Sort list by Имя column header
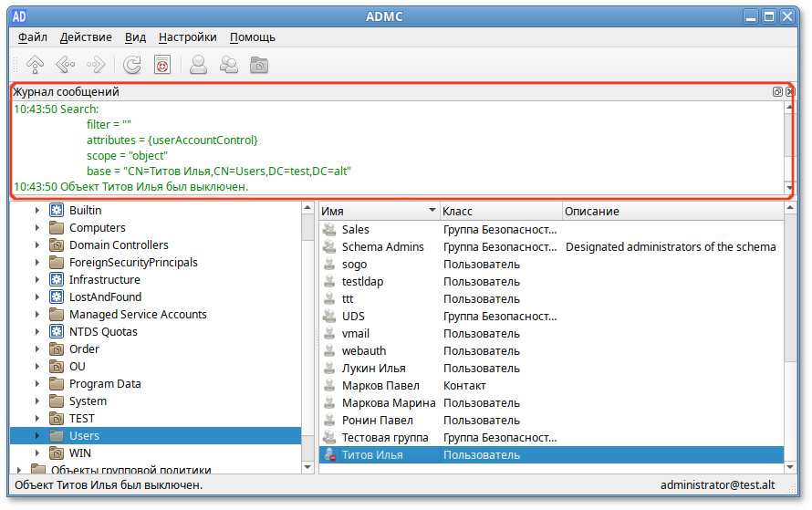Viewport: 812px width, 510px height. [378, 211]
